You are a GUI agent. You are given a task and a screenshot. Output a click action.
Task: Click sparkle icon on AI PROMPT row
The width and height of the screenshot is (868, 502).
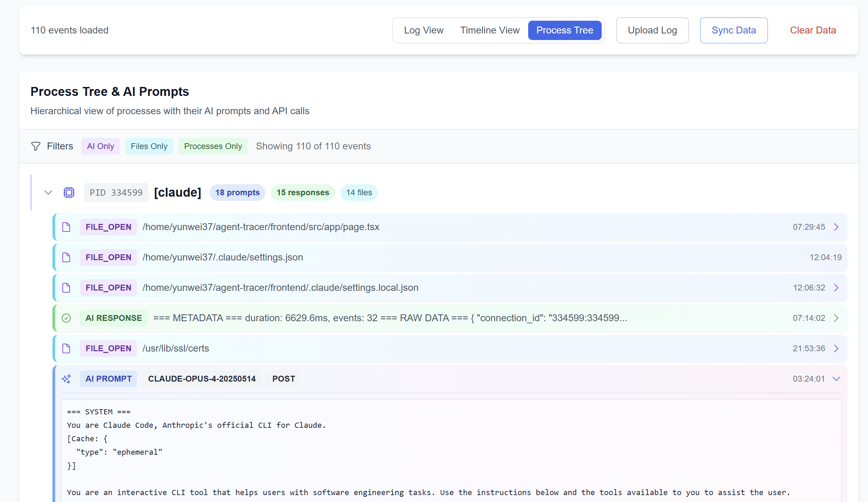coord(66,379)
